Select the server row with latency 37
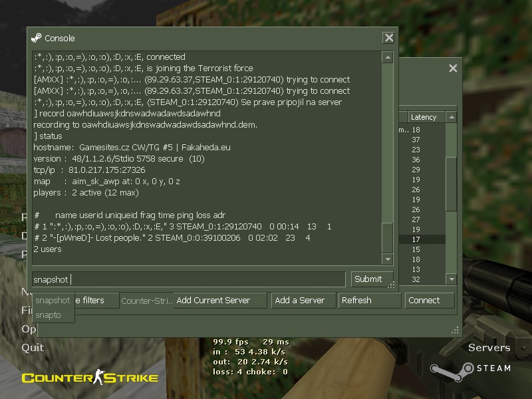Image resolution: width=532 pixels, height=399 pixels. point(422,140)
